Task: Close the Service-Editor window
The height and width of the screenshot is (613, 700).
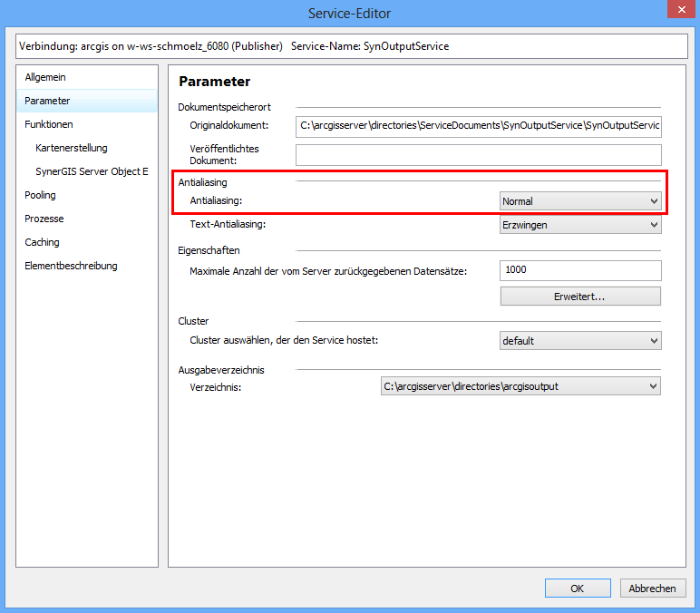Action: coord(681,9)
